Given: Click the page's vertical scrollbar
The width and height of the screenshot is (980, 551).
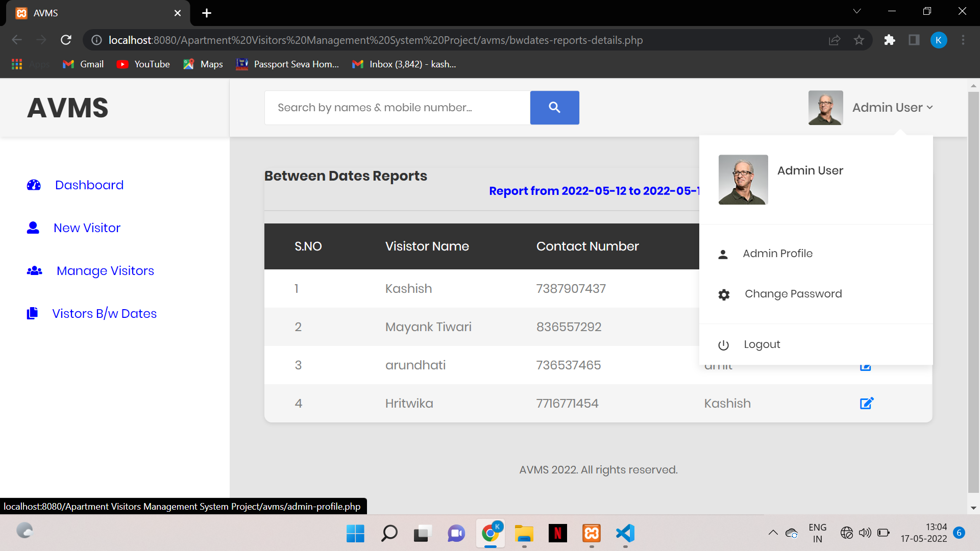Looking at the screenshot, I should 973,292.
